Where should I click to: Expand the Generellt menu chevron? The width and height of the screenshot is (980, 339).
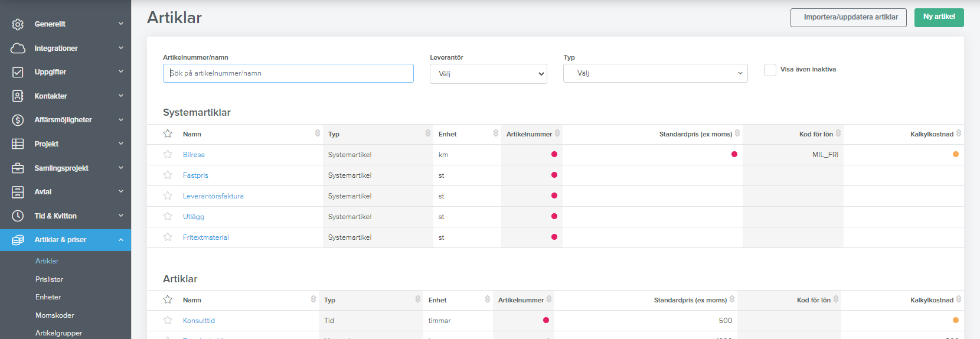click(121, 24)
